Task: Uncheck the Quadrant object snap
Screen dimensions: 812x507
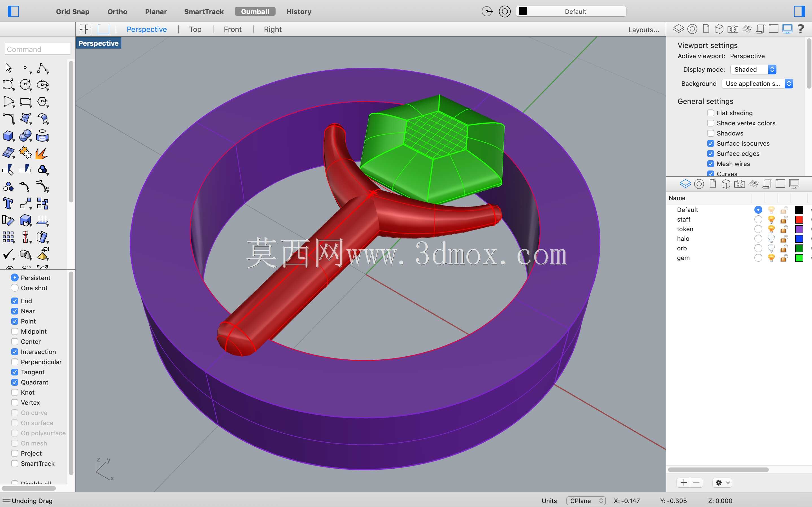Action: tap(15, 382)
